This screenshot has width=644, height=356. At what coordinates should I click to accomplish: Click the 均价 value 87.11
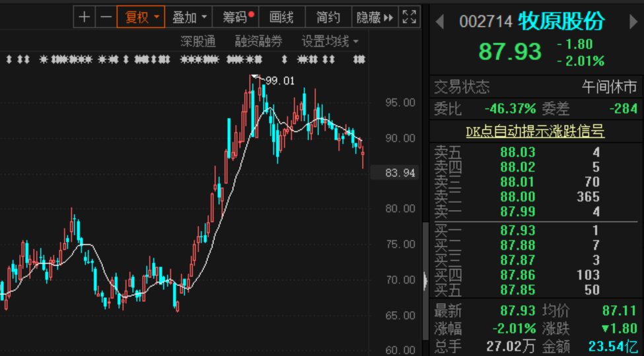point(620,310)
